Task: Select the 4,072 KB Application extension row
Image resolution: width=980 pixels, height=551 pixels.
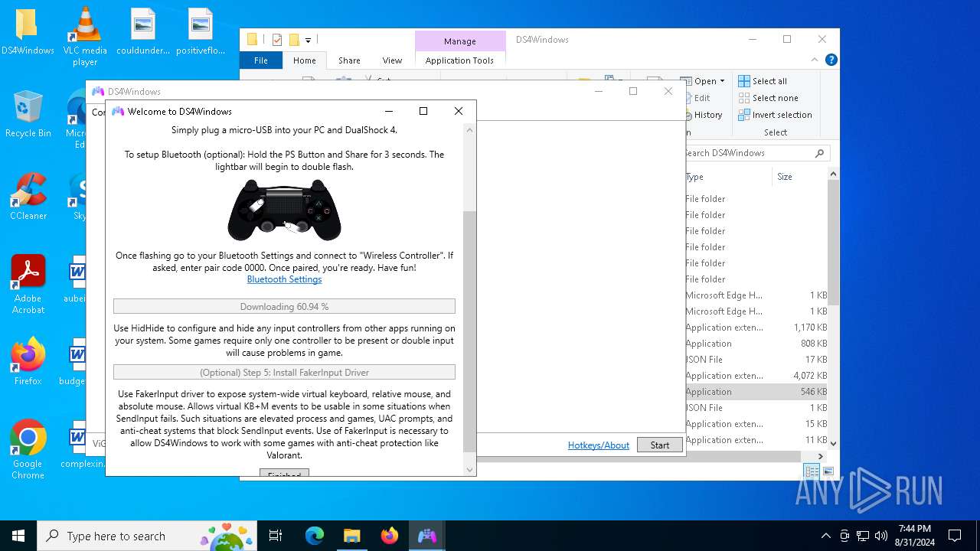Action: click(x=756, y=375)
